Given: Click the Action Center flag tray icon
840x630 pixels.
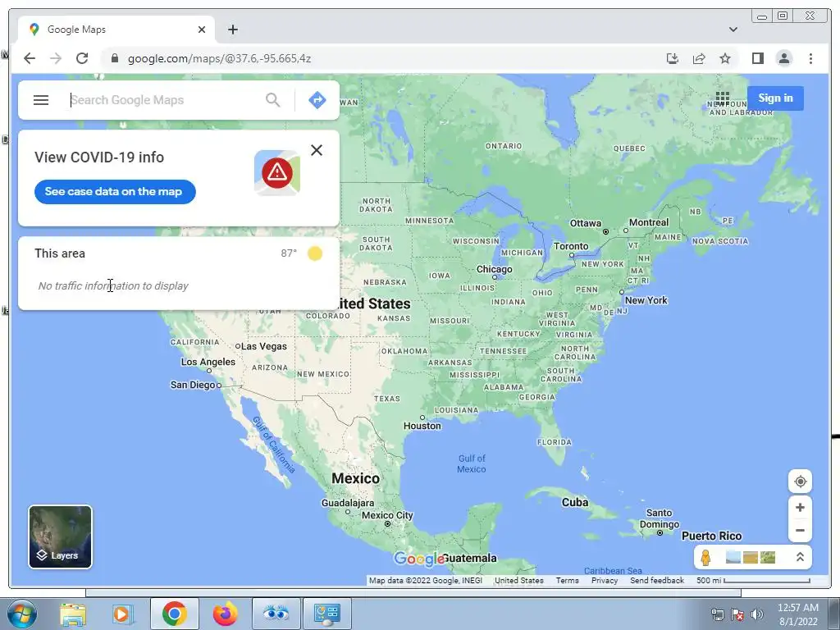Looking at the screenshot, I should tap(737, 614).
